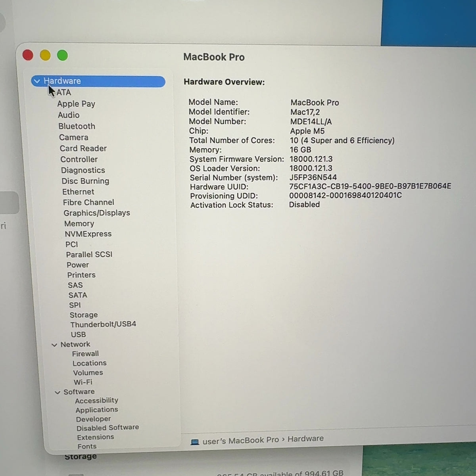Open Applications under Software
476x476 pixels.
[97, 410]
